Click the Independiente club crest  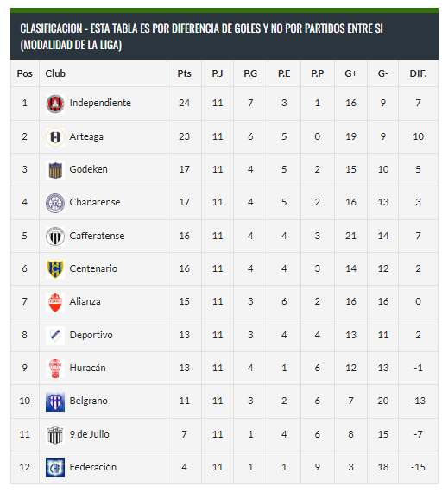(x=55, y=104)
